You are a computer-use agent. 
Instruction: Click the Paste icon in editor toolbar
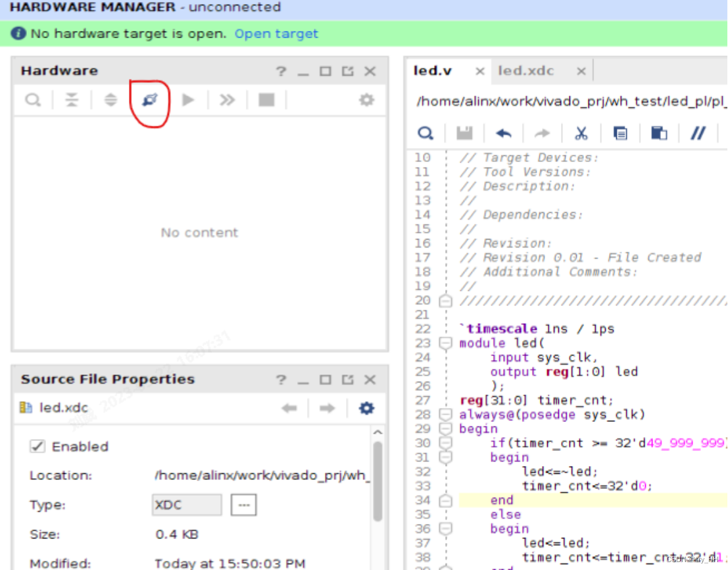point(659,134)
